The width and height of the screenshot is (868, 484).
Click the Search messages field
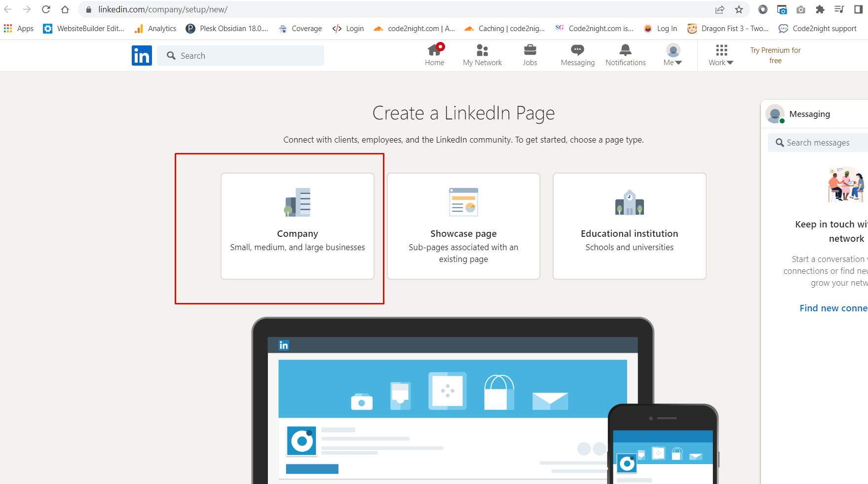pos(818,143)
